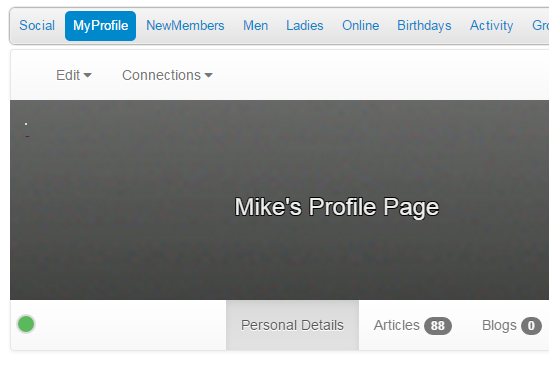Click the partially visible Groups menu item
549x368 pixels.
click(540, 26)
